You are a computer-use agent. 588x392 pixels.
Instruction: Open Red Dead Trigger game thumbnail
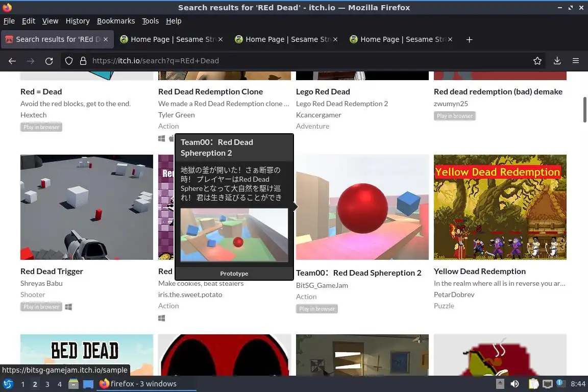87,207
